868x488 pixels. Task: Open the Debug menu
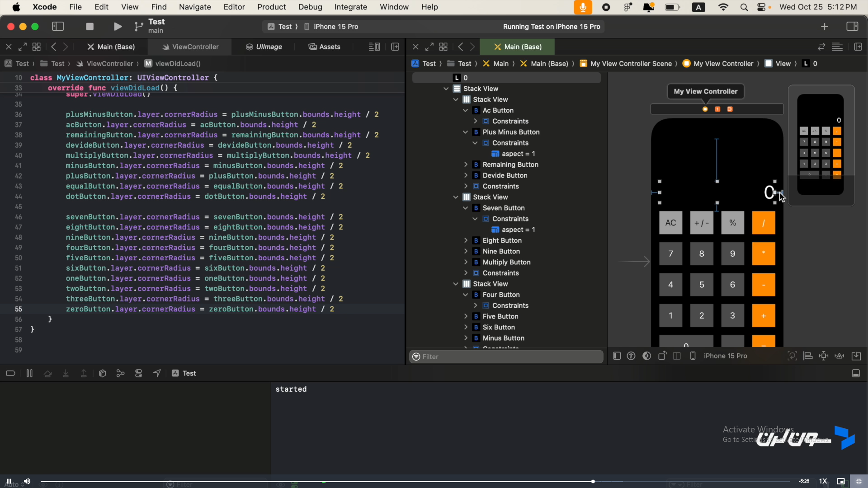(310, 7)
